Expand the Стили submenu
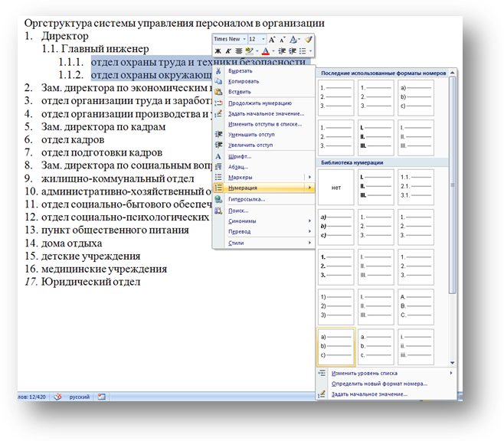Screen dimensions: 504x441 pyautogui.click(x=263, y=243)
